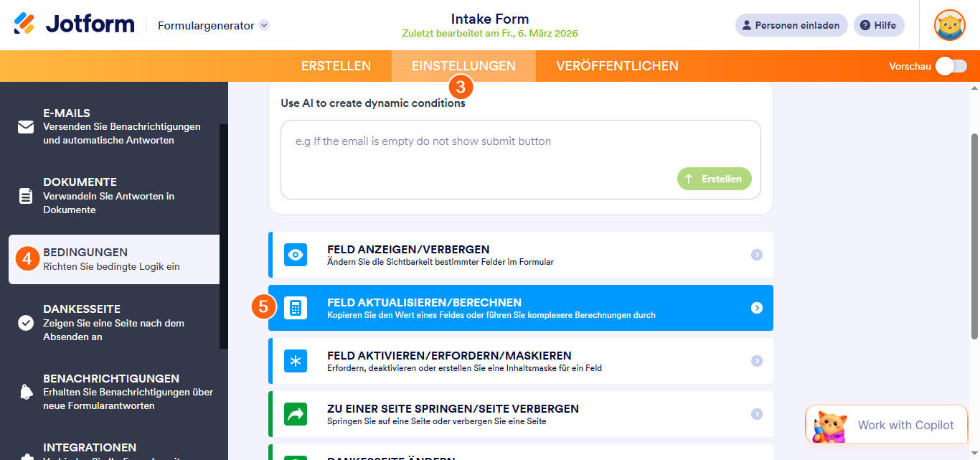Screen dimensions: 980x460
Task: Open the user avatar profile menu
Action: coord(949,25)
